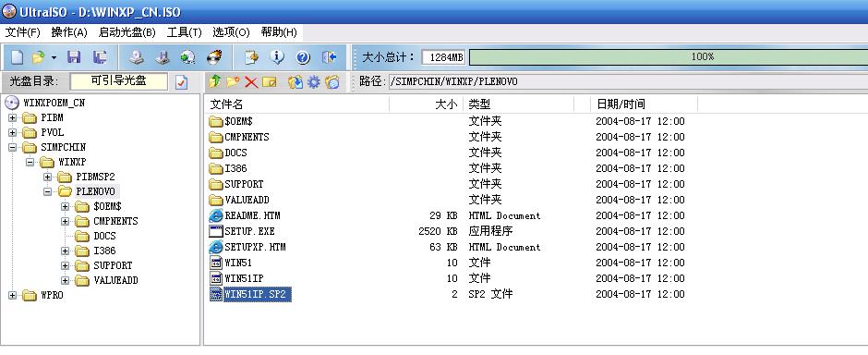Select the $OEM$ folder in the file list

pyautogui.click(x=238, y=121)
